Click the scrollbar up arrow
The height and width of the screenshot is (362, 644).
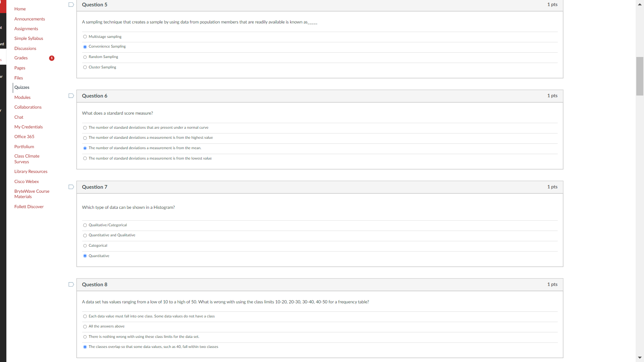[x=640, y=4]
